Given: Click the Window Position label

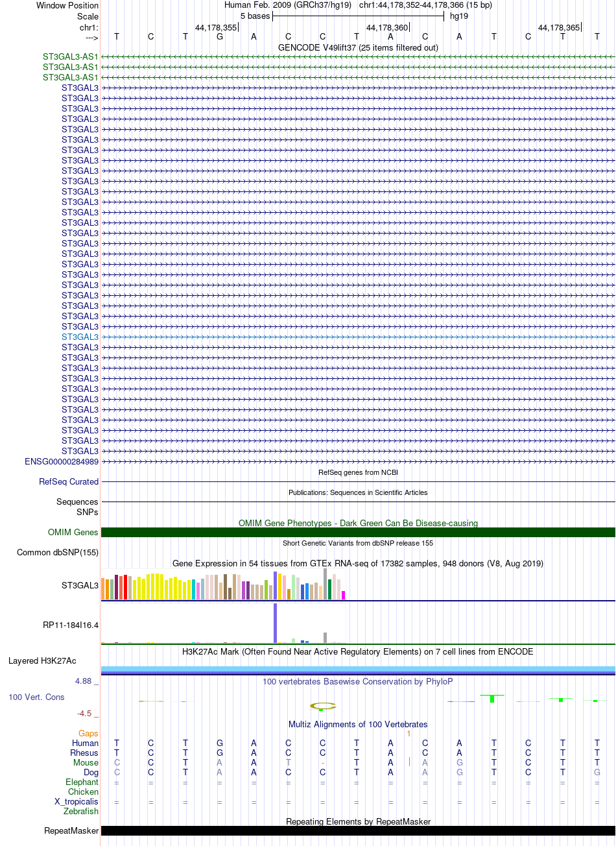Looking at the screenshot, I should pos(67,5).
